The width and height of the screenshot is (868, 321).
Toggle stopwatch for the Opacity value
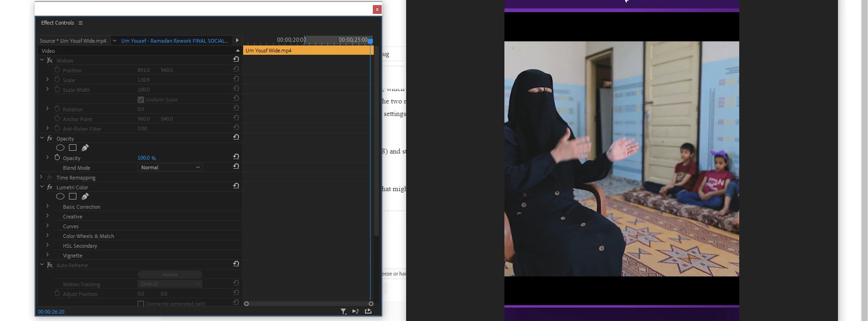click(x=57, y=157)
